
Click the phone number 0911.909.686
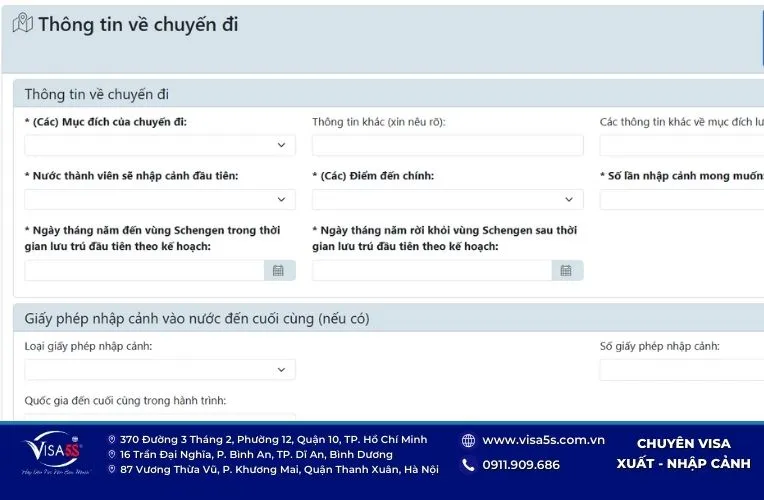click(x=521, y=465)
